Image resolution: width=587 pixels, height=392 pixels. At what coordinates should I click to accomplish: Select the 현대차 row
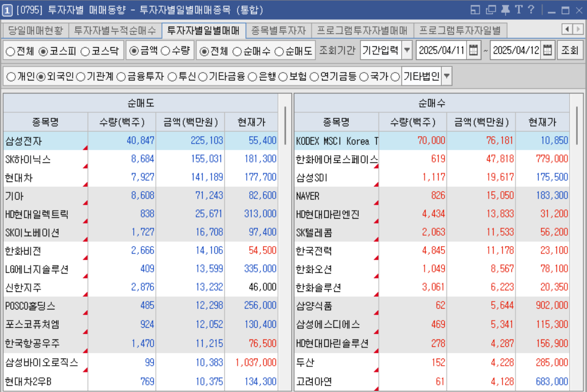[140, 177]
